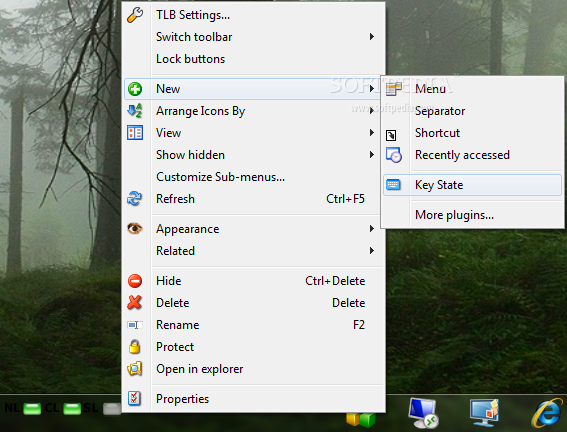Expand the Show hidden submenu arrow
The height and width of the screenshot is (432, 567).
click(x=371, y=155)
